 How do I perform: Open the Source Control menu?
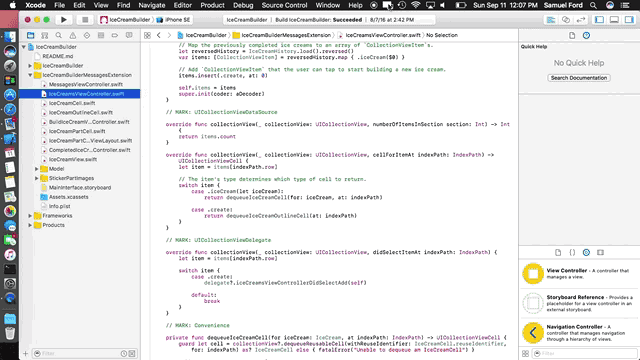(284, 5)
